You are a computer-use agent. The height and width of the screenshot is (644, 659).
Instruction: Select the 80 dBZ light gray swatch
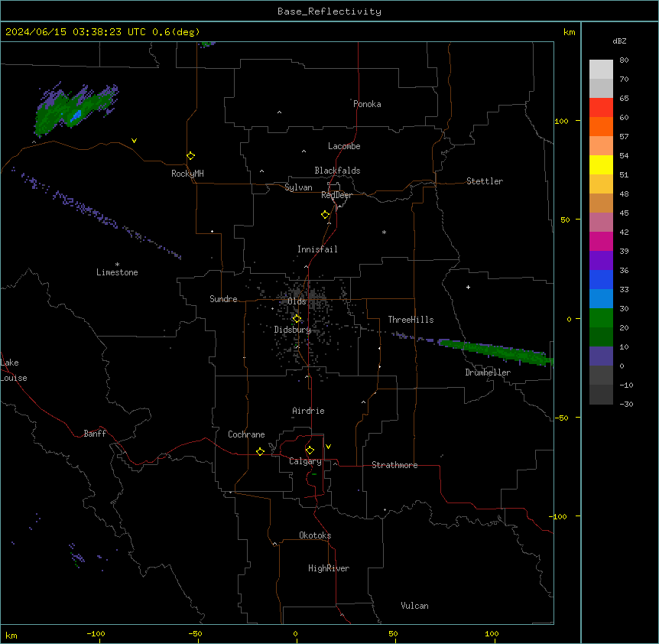coord(601,70)
